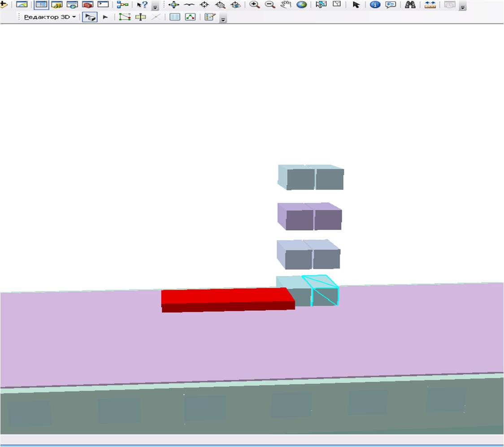Open tools toolbar overflow options arrow

463,6
